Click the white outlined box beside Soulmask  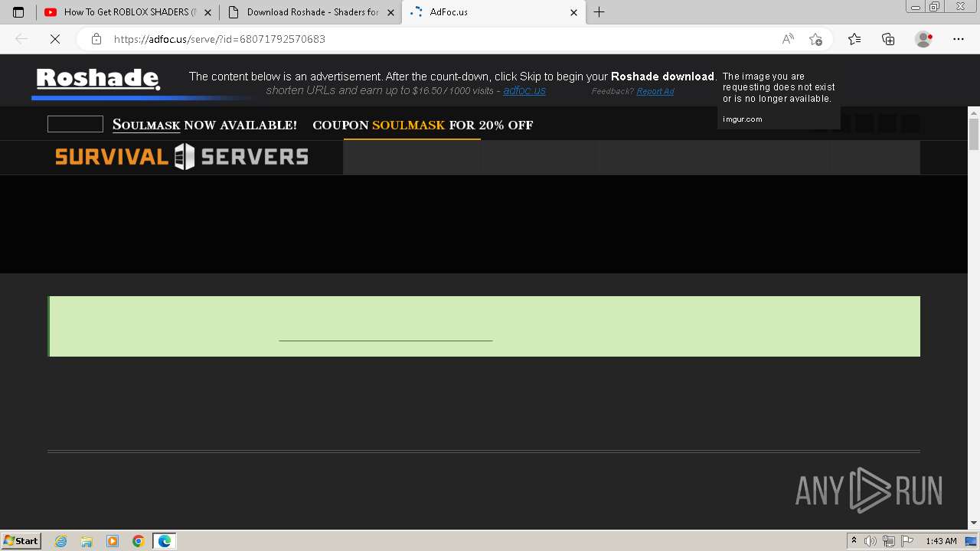click(x=75, y=124)
